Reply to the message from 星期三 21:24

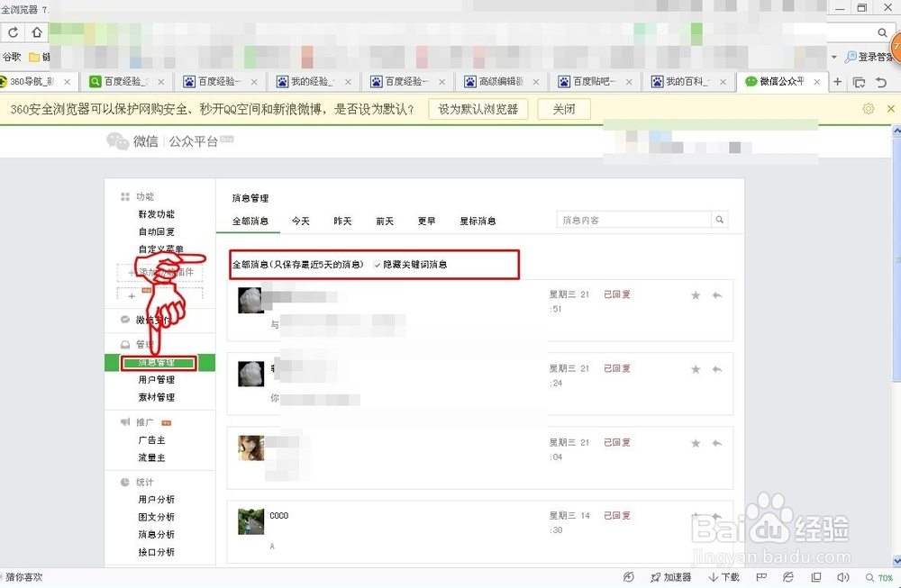click(x=716, y=369)
